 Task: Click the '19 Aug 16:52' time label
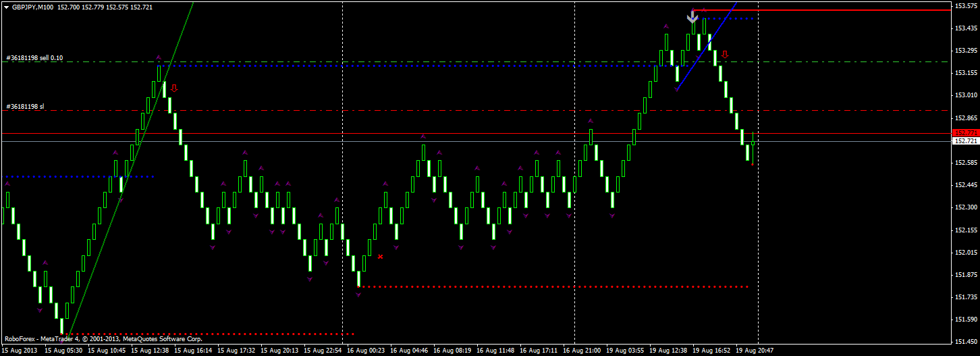tap(712, 351)
